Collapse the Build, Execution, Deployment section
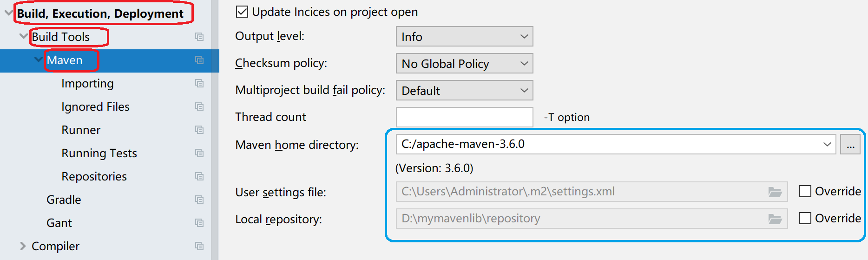The image size is (868, 260). (8, 13)
